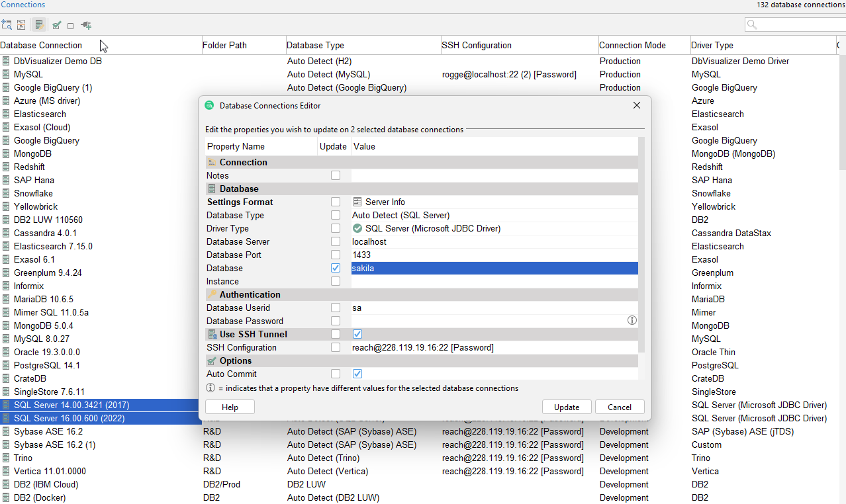Click the deselect-all empty box toolbar icon
The image size is (846, 504).
tap(70, 25)
